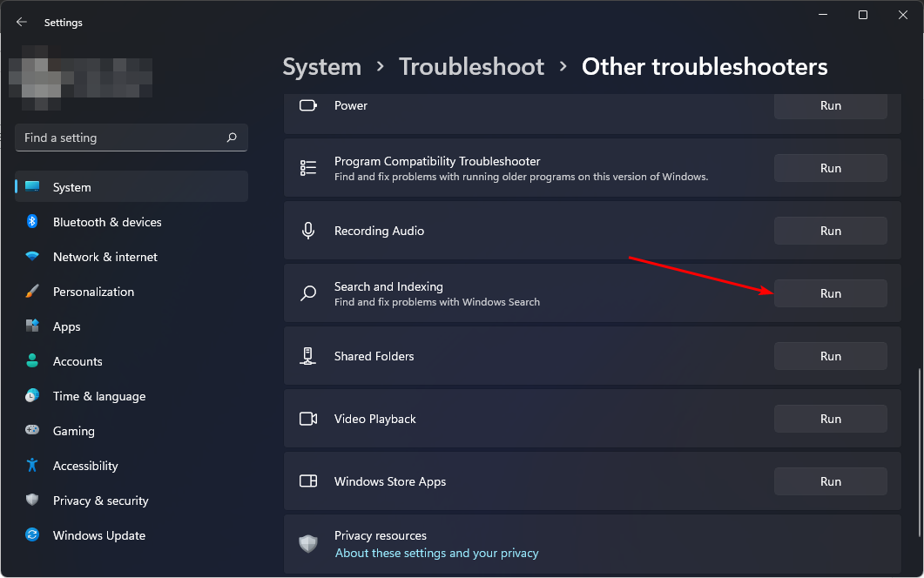
Task: Click the Program Compatibility Troubleshooter title
Action: click(436, 161)
